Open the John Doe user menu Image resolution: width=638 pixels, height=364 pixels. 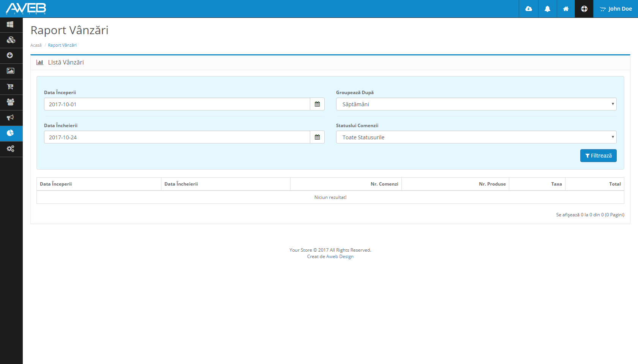click(616, 9)
